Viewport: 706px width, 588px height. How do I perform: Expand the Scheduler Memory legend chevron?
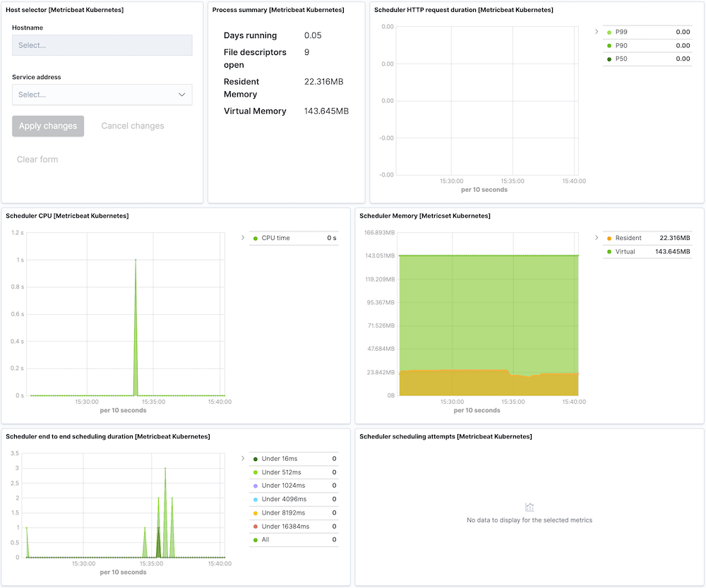click(x=596, y=238)
